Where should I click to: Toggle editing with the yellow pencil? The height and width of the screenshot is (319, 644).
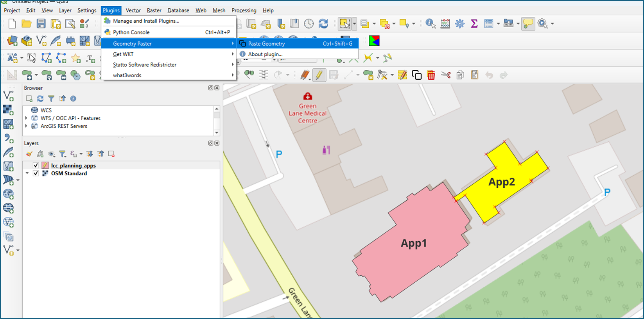point(319,75)
